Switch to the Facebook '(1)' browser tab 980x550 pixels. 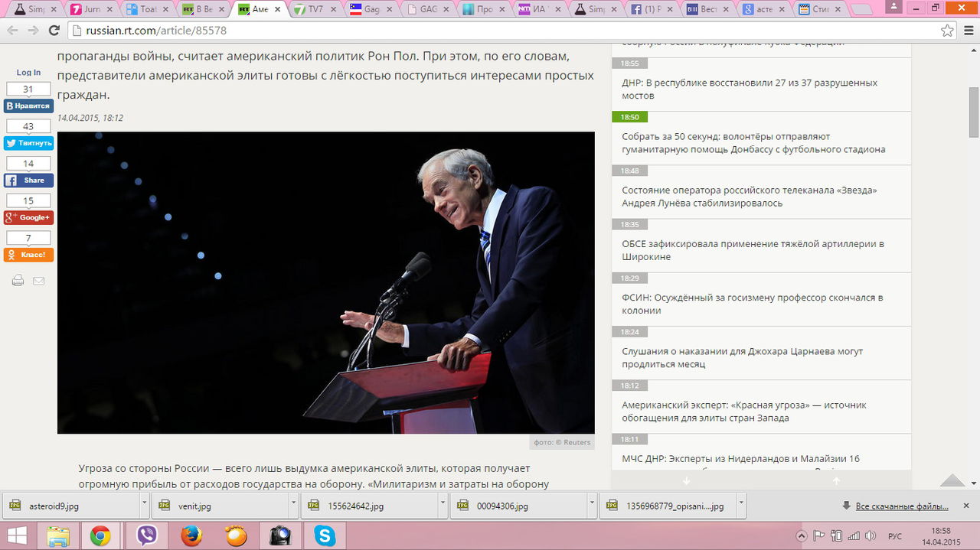click(650, 9)
